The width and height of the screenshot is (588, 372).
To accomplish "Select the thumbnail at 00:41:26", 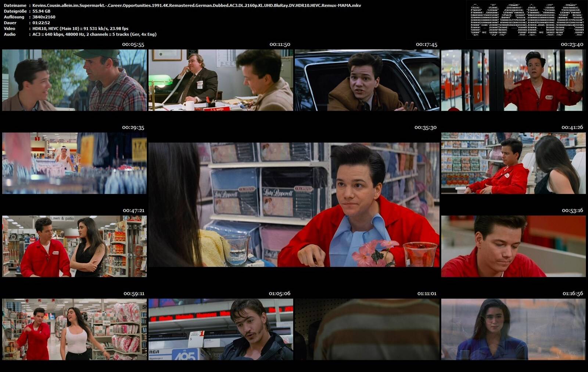I will pos(513,163).
